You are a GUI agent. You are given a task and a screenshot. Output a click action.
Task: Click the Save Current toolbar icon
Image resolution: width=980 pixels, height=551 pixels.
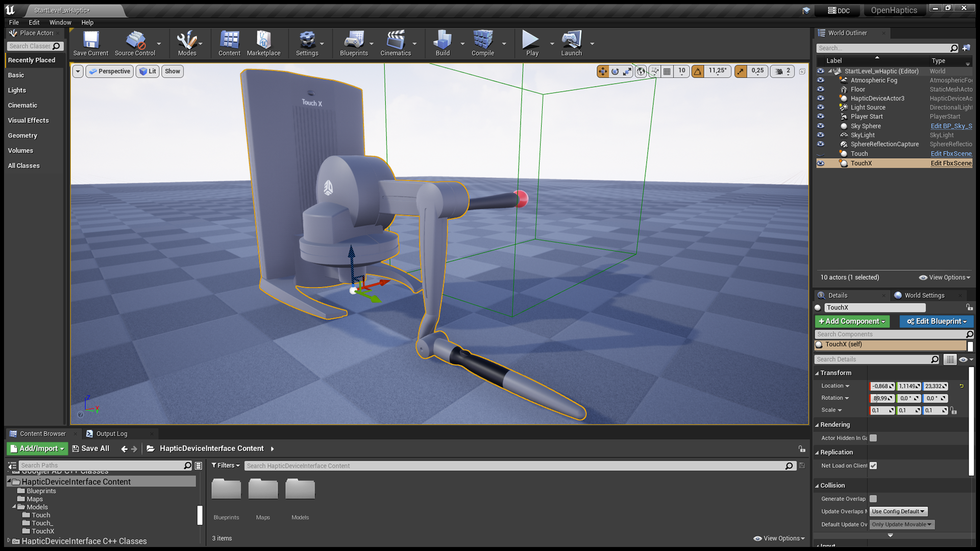coord(91,41)
